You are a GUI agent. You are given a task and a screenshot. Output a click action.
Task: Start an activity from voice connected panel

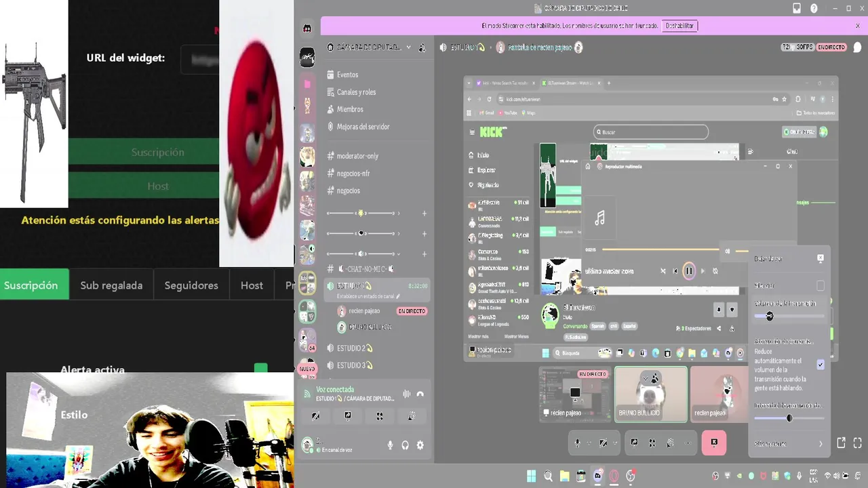380,416
